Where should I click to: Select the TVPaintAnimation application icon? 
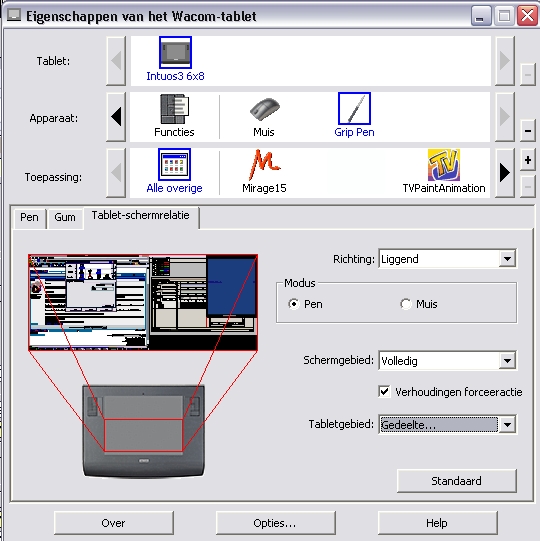pos(444,165)
